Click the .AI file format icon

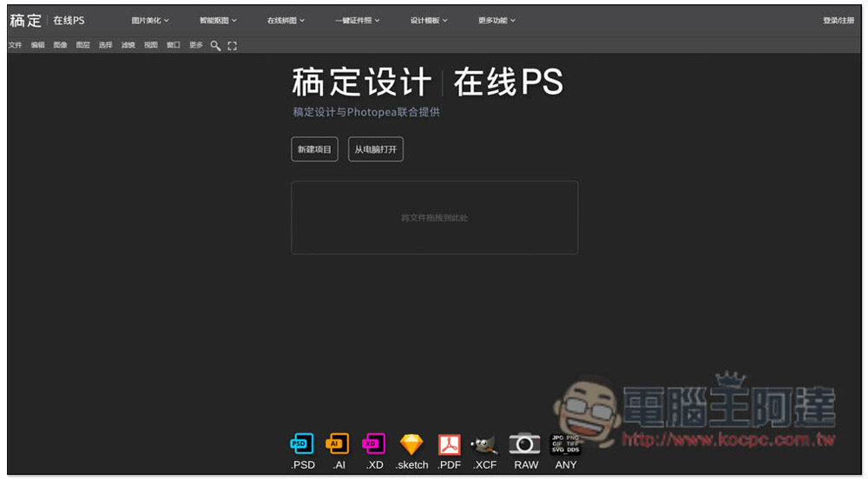click(x=338, y=444)
